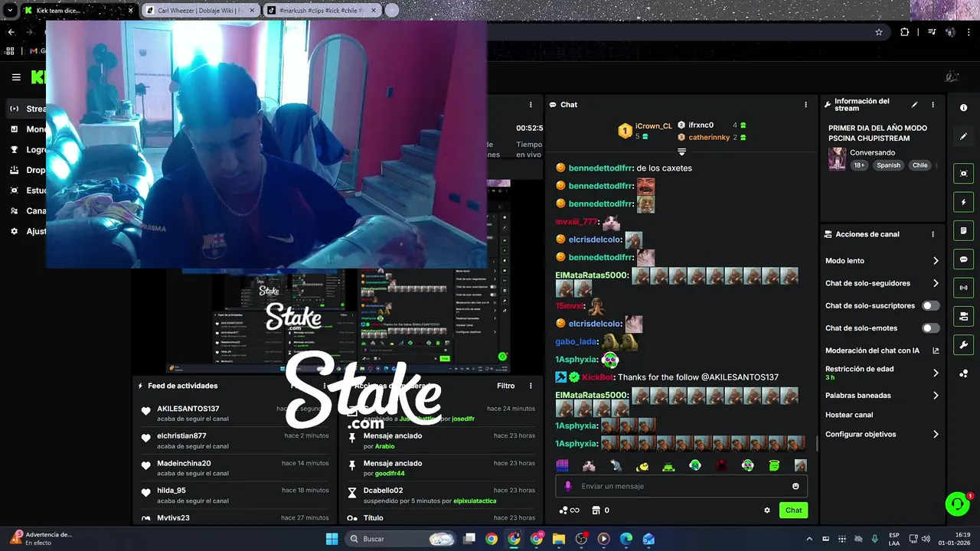Screen dimensions: 980x551
Task: Open the hamburger menu next to Kick logo
Action: click(16, 77)
